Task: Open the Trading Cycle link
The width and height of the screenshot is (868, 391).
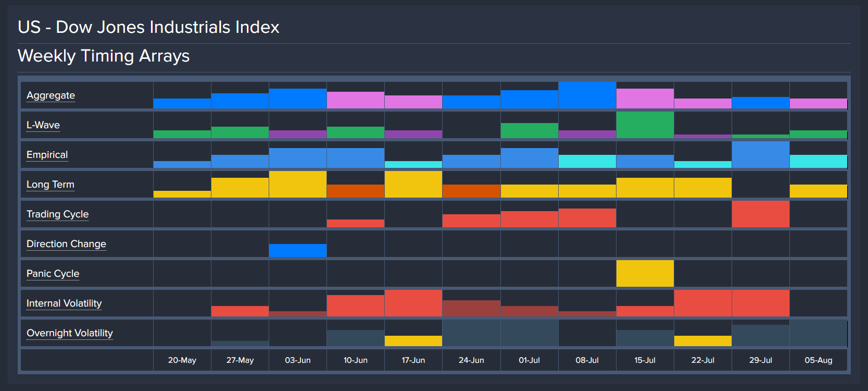Action: (57, 214)
